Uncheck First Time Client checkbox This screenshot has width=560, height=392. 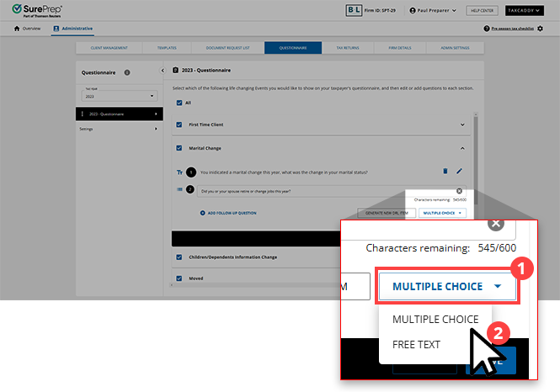coord(179,124)
